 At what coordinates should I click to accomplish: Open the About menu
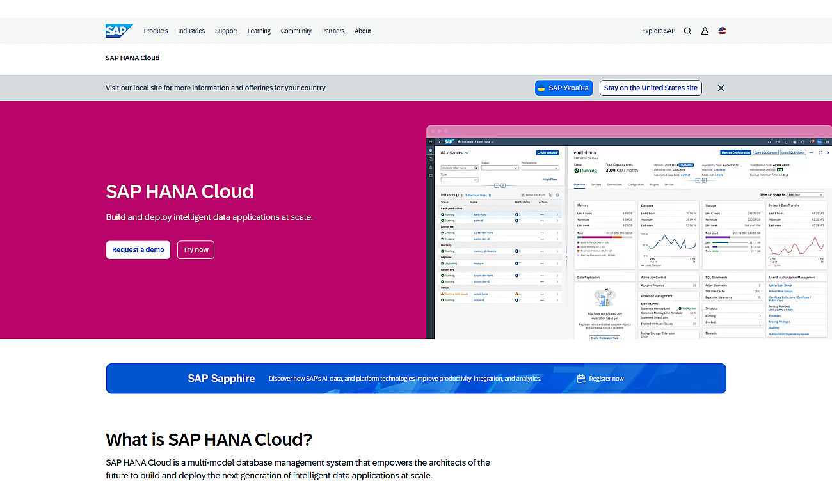click(x=363, y=31)
